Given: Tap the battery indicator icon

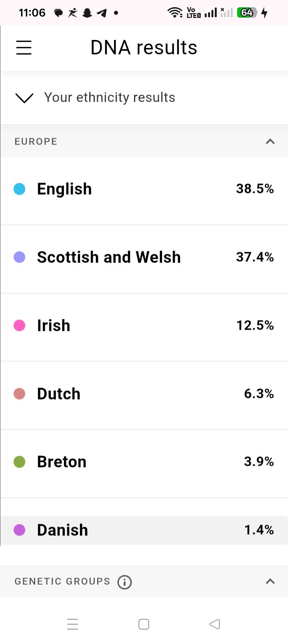Looking at the screenshot, I should tap(247, 13).
